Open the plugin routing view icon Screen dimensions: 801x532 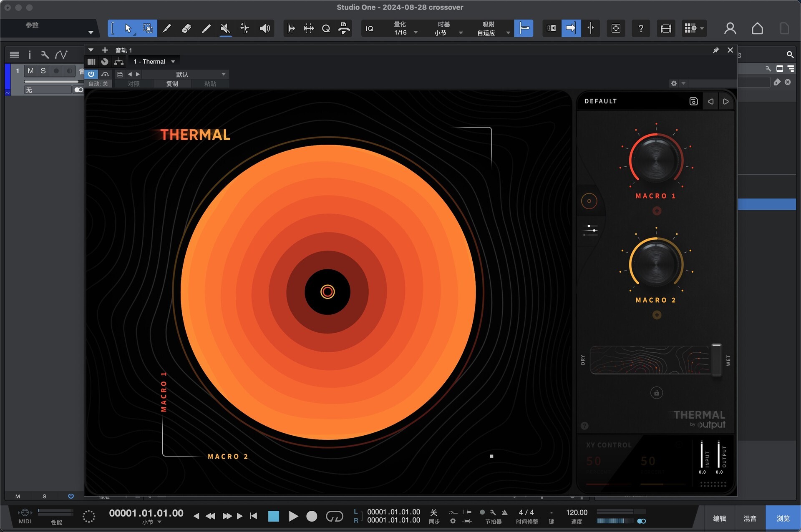[119, 62]
